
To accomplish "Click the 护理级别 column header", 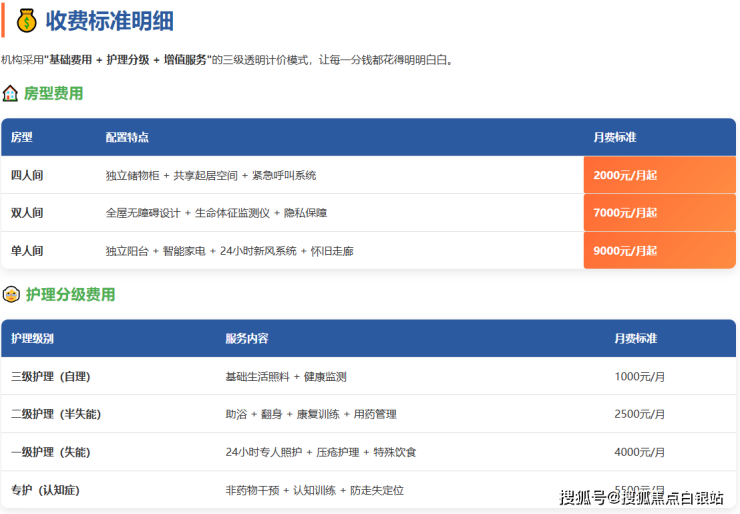I will (x=32, y=339).
